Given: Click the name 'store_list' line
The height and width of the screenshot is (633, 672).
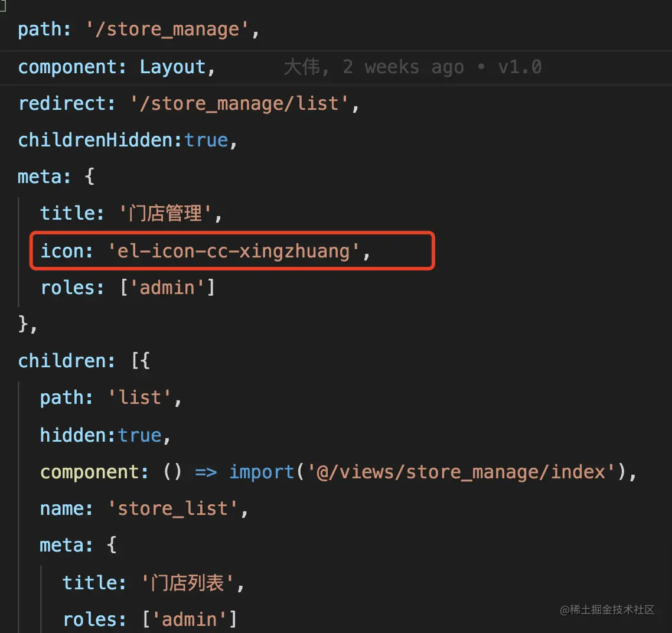Looking at the screenshot, I should click(144, 509).
